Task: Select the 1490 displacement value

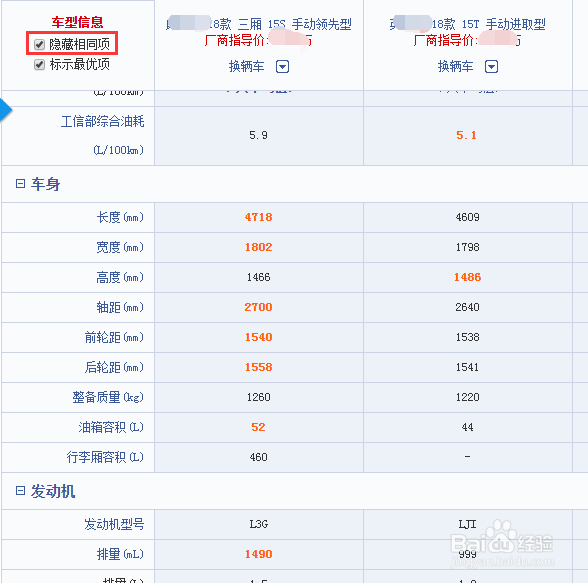Action: coord(258,554)
